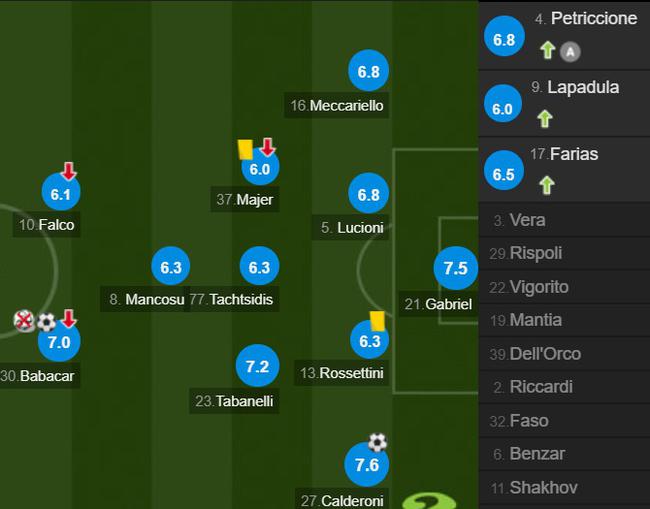Click Lapadula's green substituted-on arrow
The height and width of the screenshot is (509, 650).
point(545,119)
